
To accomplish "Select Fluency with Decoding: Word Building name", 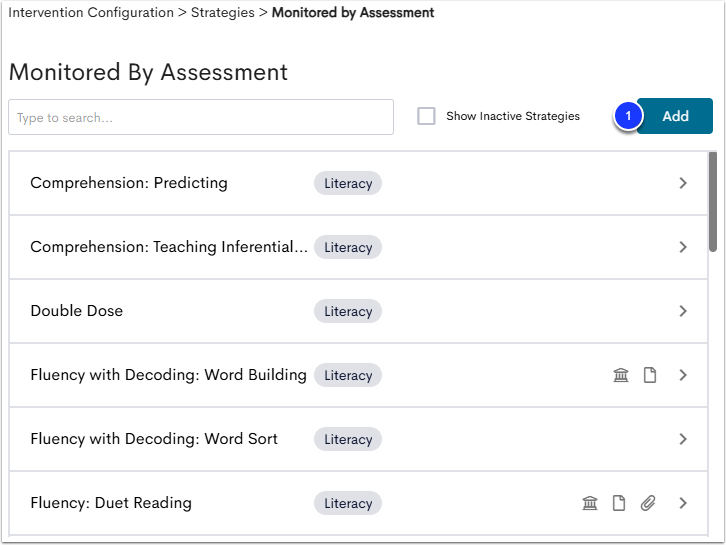I will tap(169, 375).
